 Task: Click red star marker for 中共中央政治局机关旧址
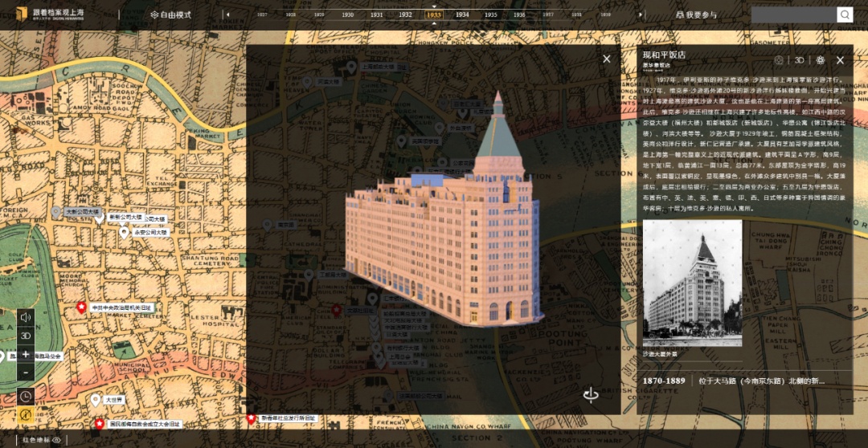[x=81, y=307]
